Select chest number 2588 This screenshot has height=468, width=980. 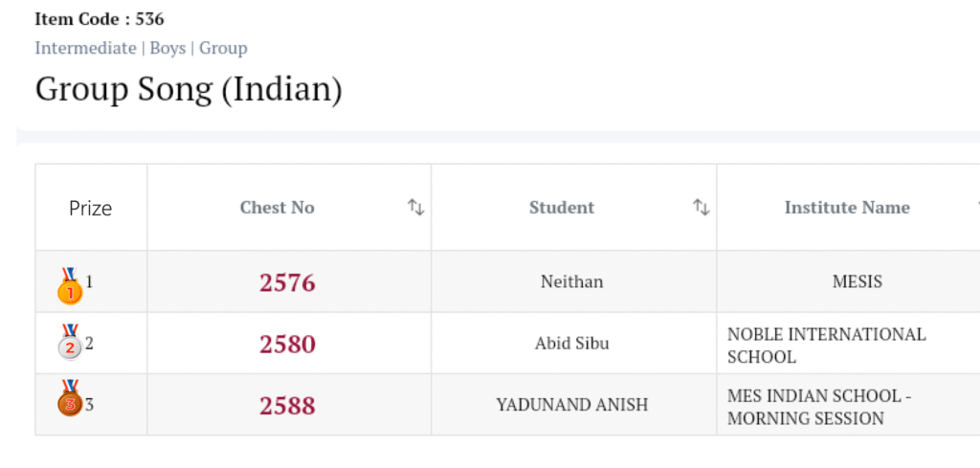[287, 405]
